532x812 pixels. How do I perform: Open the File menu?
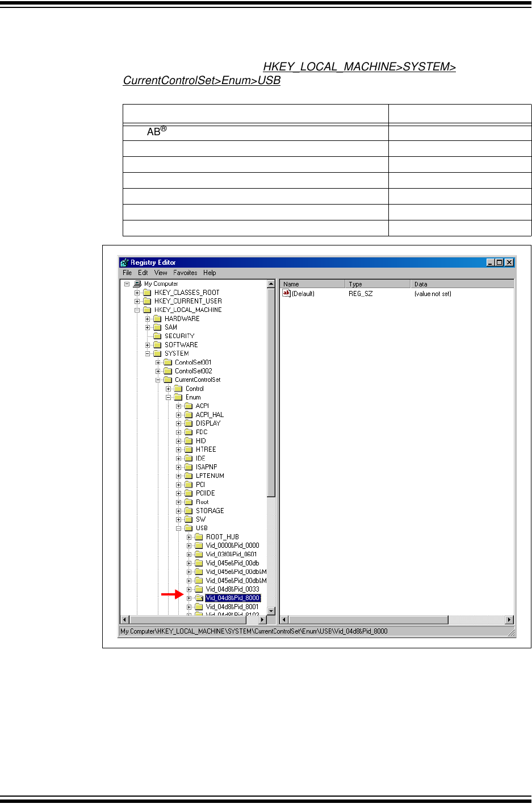point(127,273)
